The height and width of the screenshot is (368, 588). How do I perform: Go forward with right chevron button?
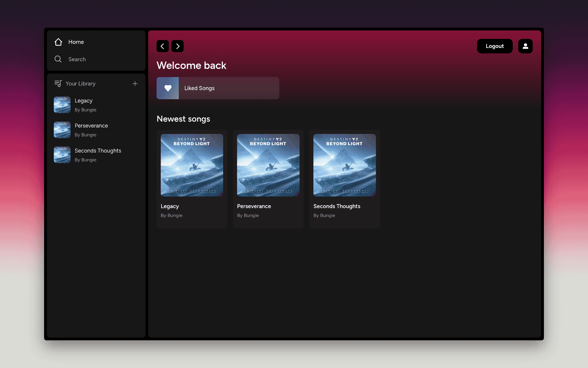click(x=178, y=46)
